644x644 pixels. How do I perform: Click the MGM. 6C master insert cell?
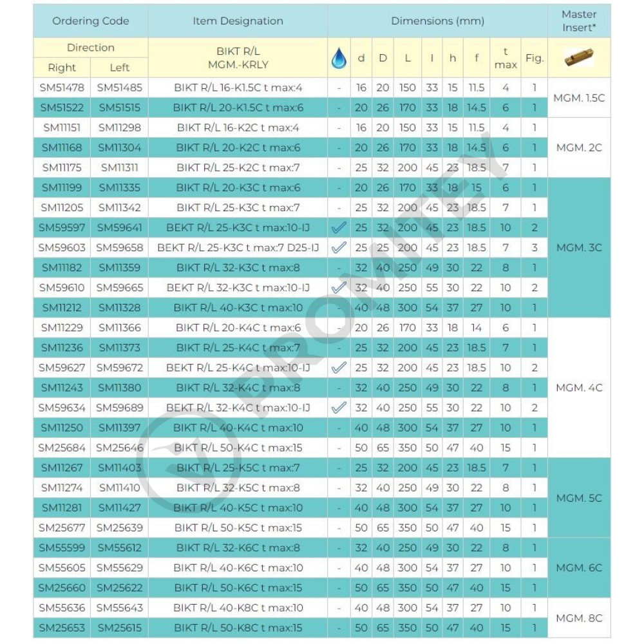[x=579, y=567]
